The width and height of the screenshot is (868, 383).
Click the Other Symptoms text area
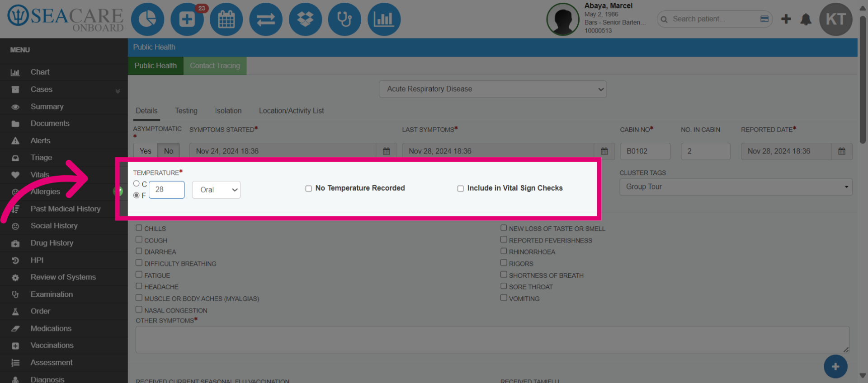[x=492, y=340]
